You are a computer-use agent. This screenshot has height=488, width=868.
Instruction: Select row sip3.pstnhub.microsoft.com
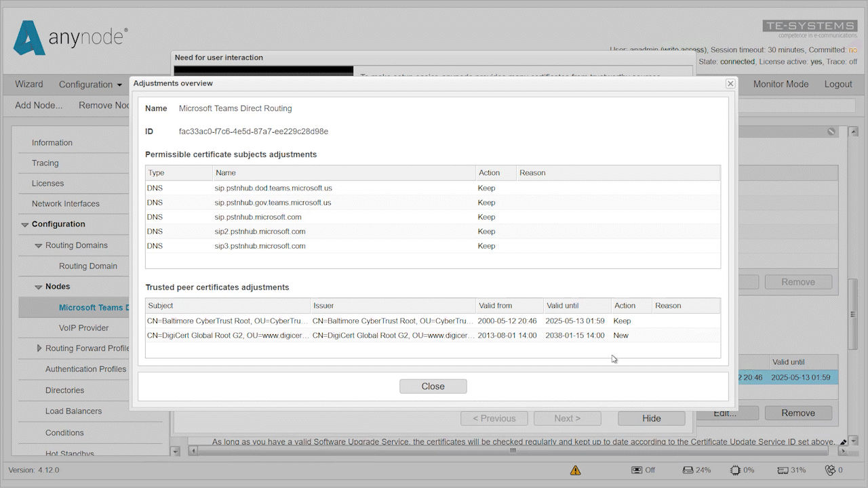(433, 246)
